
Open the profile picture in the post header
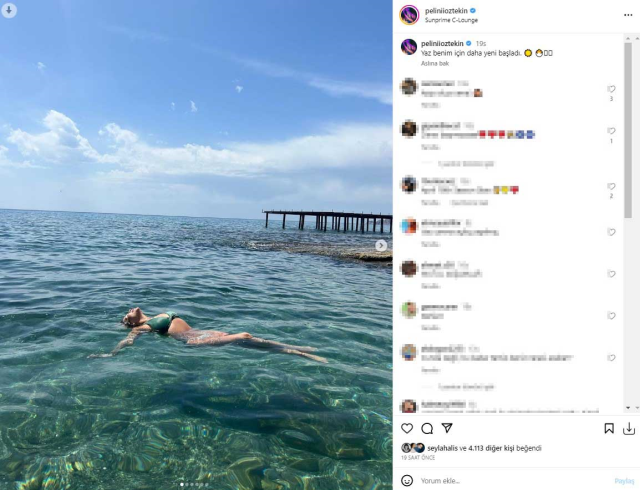409,14
